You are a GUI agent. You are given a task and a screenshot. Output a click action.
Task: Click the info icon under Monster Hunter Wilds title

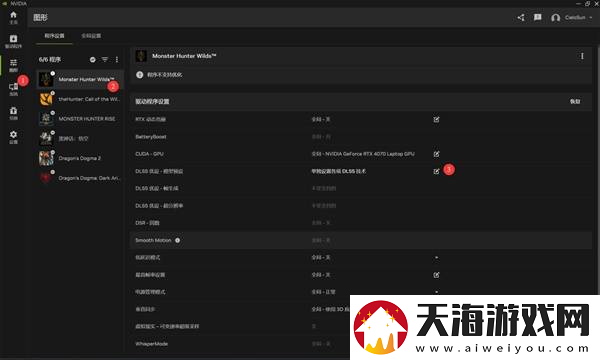coord(140,75)
